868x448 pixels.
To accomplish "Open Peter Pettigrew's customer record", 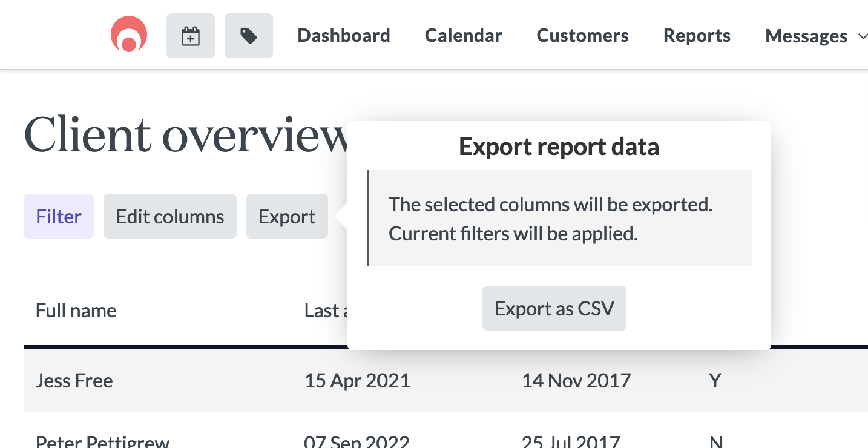I will (103, 441).
